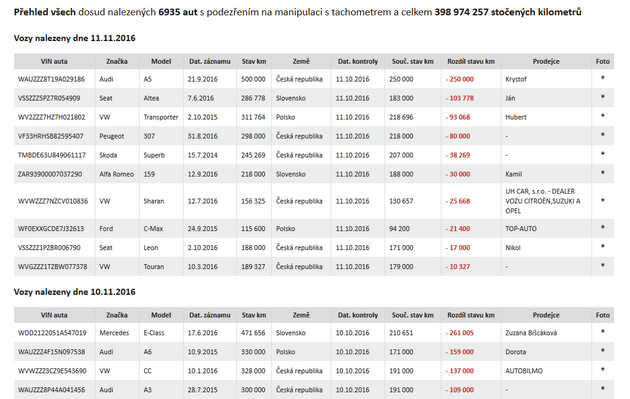Select VIN WF0EXXGCDE7J32613
630x399 pixels.
pos(51,229)
